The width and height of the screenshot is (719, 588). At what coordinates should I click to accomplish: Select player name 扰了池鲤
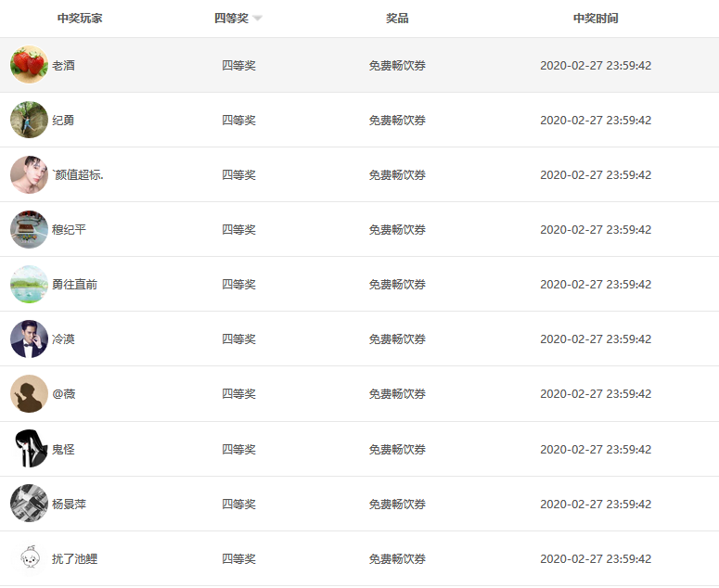74,559
